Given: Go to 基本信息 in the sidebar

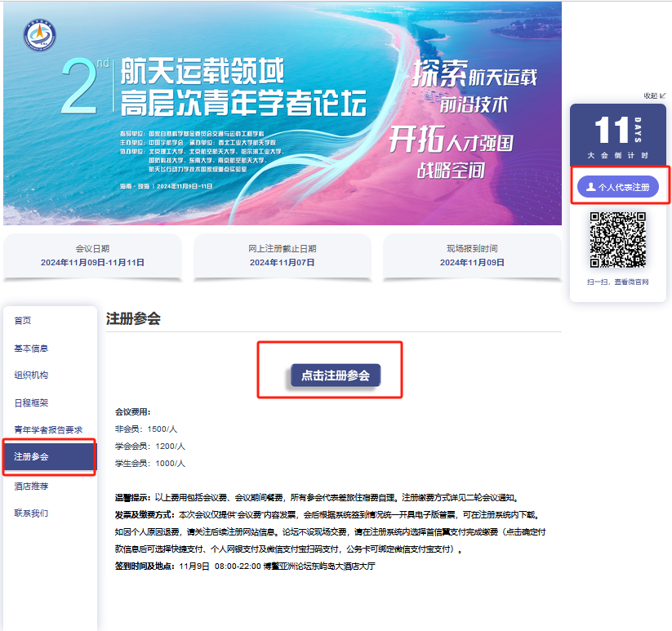Looking at the screenshot, I should 31,349.
